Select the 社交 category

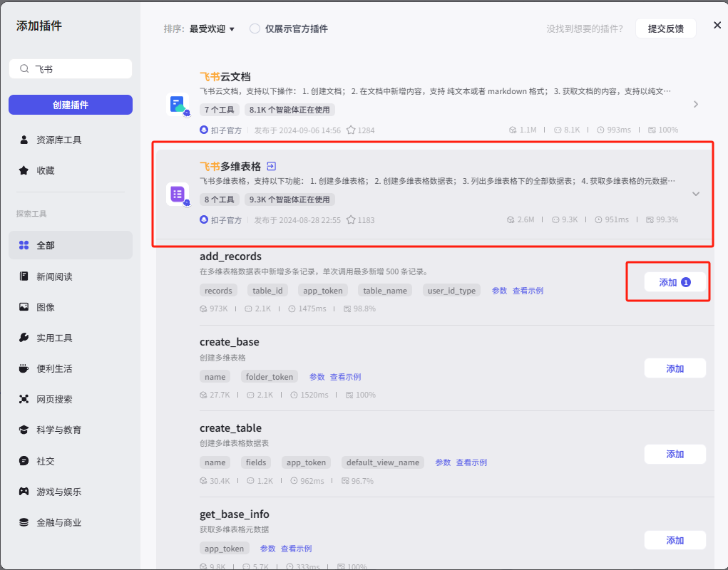point(71,461)
